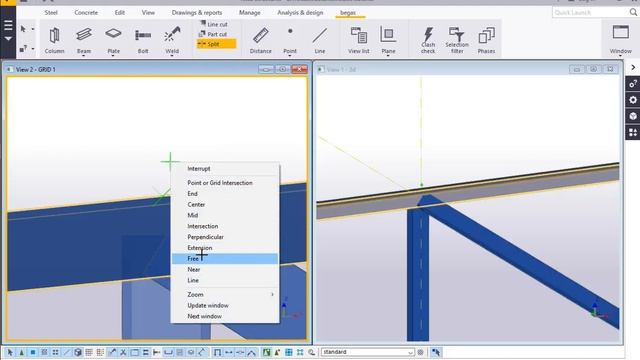Screen dimensions: 640x360
Task: Choose the Plate tool icon
Action: [113, 33]
